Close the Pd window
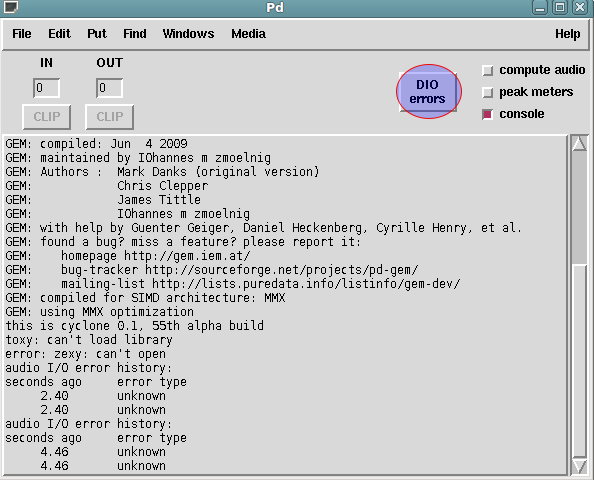Screen dimensions: 594x480 (x=580, y=7)
